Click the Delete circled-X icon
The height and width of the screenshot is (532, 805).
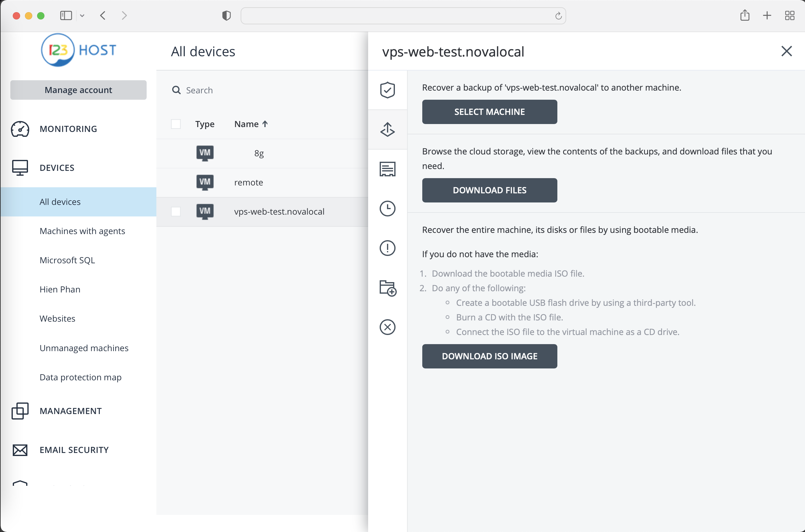(387, 327)
